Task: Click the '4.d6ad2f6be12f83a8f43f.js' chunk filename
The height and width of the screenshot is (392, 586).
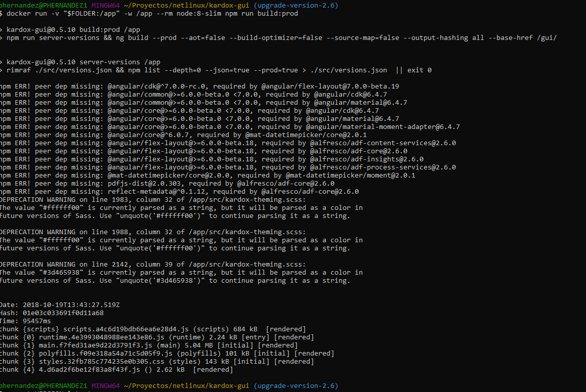Action: 90,370
